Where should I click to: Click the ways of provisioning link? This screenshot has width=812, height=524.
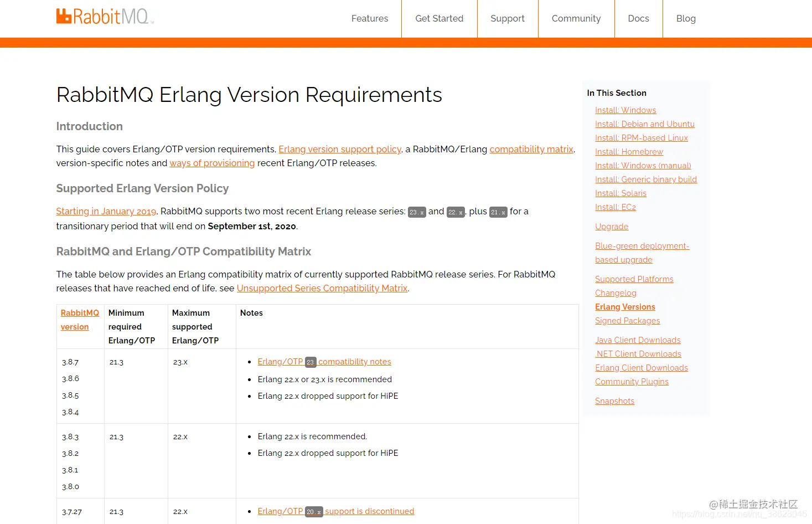coord(212,163)
